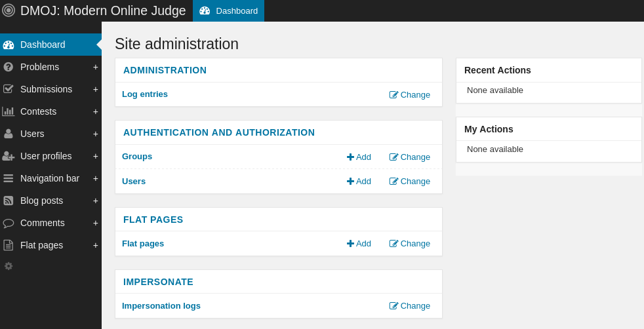This screenshot has width=644, height=329.
Task: Expand the Problems plus button in sidebar
Action: click(95, 67)
